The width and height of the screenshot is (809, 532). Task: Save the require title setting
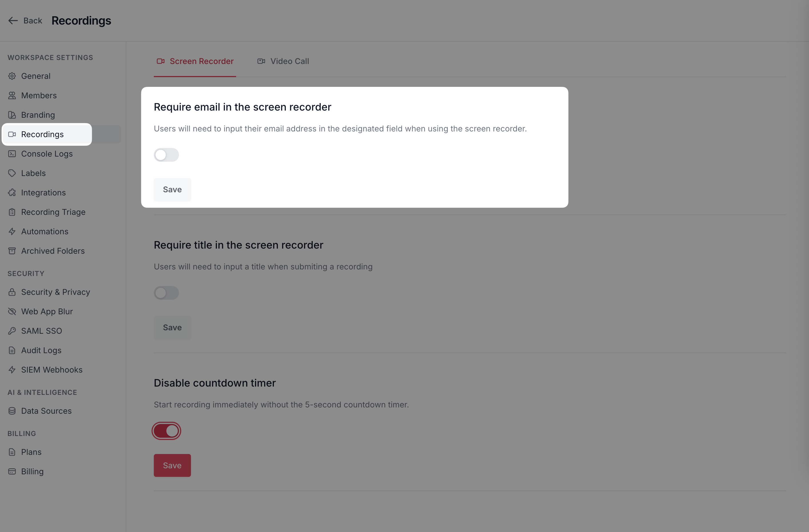point(172,327)
